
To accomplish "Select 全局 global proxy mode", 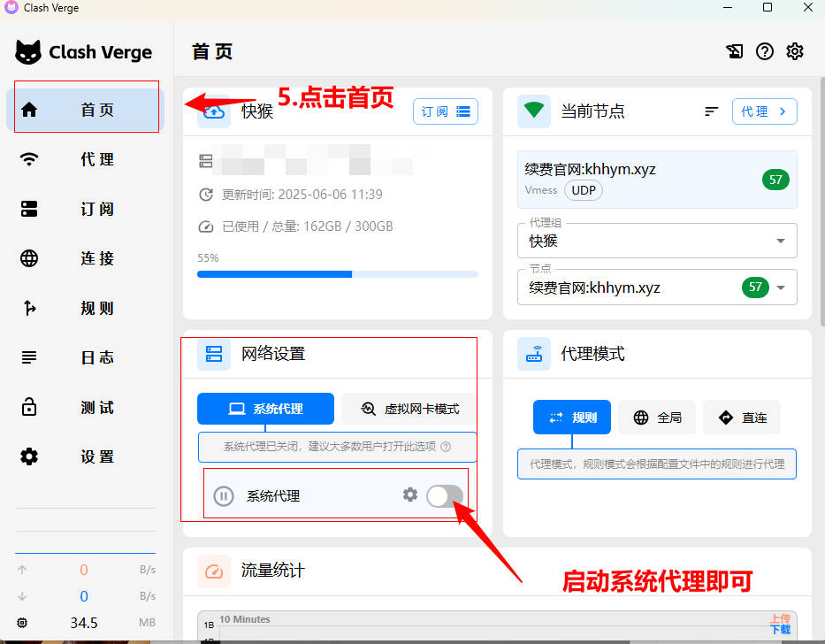I will [657, 418].
